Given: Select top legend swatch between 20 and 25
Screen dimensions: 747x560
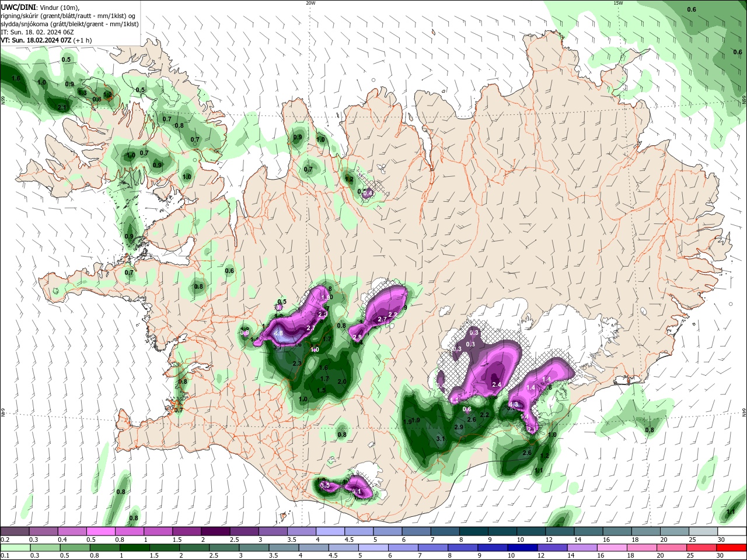Looking at the screenshot, I should click(675, 531).
